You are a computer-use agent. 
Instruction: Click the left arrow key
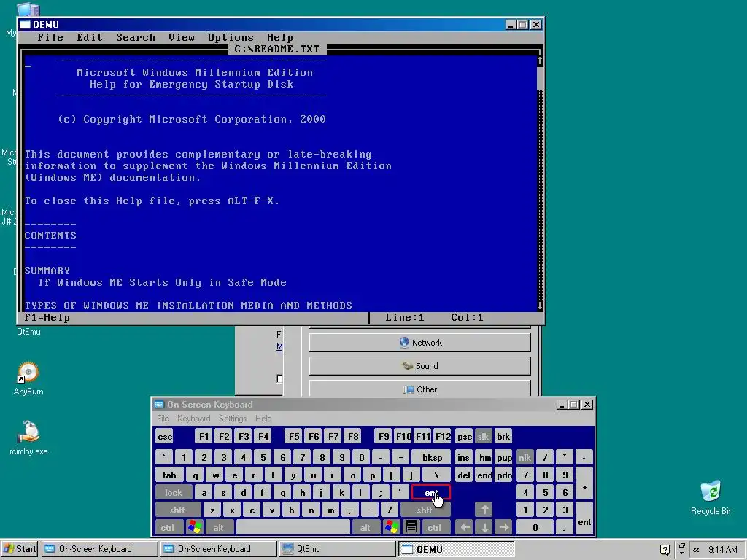pos(465,528)
